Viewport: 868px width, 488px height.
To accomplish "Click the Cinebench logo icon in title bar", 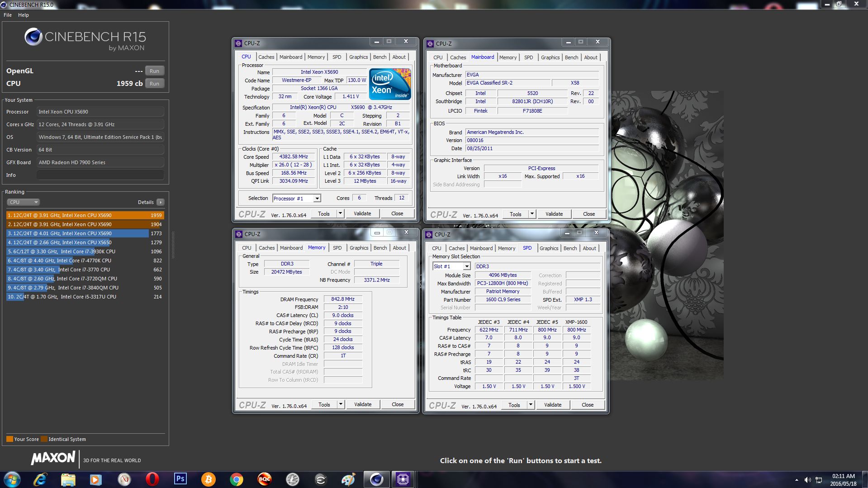I will point(4,5).
